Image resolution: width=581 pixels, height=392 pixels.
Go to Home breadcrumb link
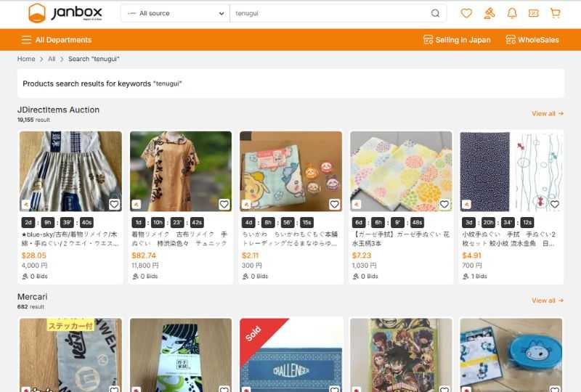click(x=26, y=59)
